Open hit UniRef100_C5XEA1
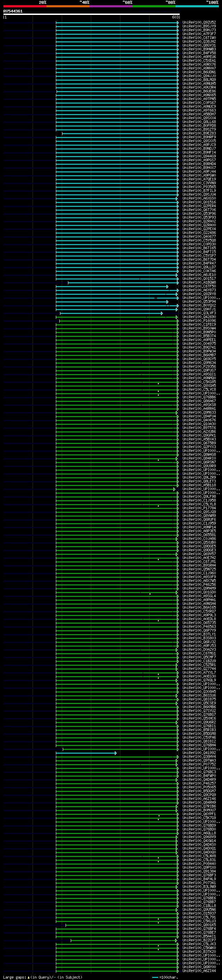 199,60
